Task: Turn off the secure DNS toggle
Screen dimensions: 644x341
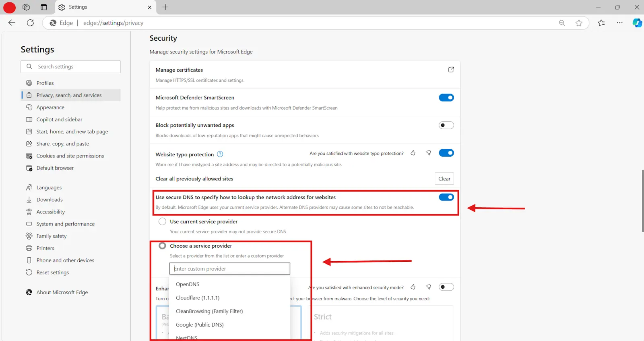Action: [446, 197]
